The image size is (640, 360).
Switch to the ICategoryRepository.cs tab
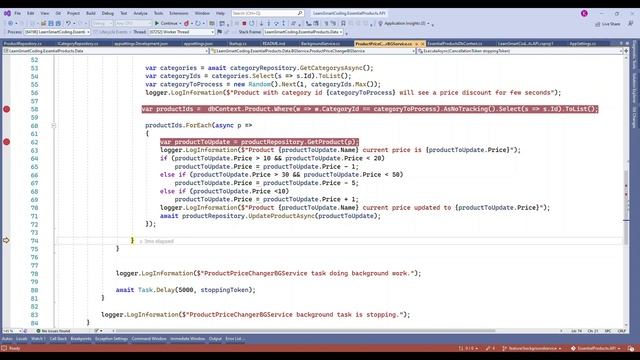click(78, 43)
